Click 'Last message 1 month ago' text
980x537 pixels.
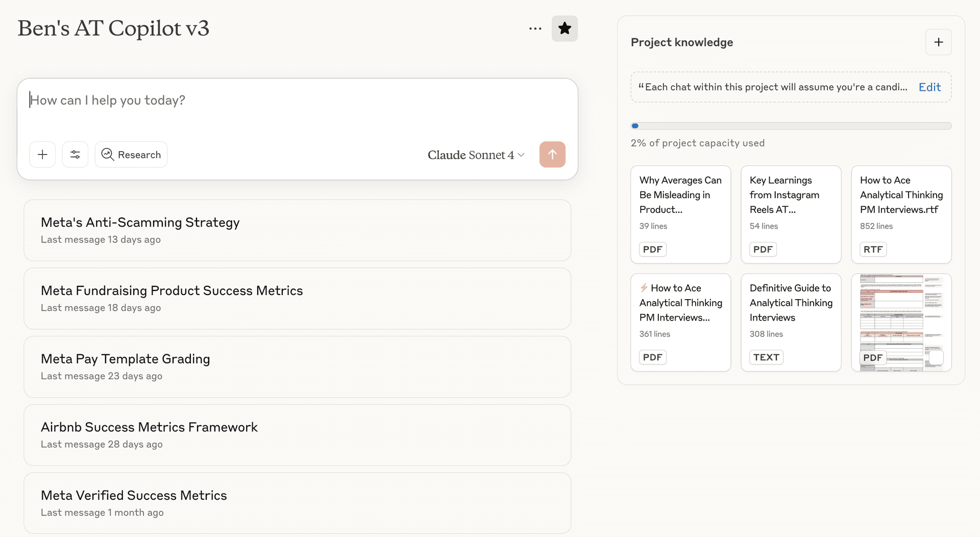102,512
